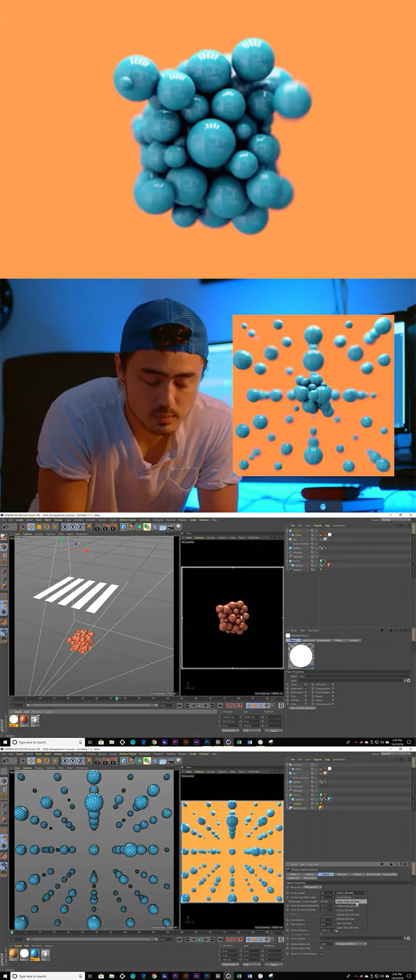Click green timeline playhead in the red-spheres window
Screen dimensions: 416x980
(x=117, y=698)
